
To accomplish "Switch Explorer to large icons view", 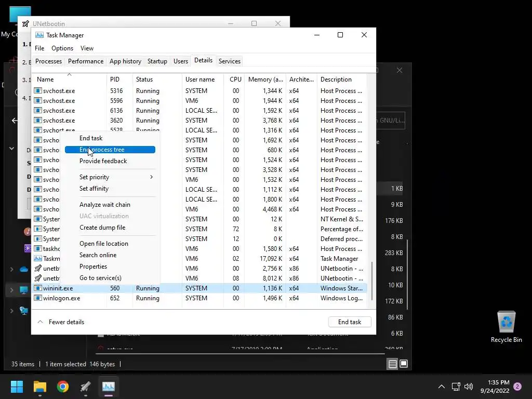I will pyautogui.click(x=404, y=364).
